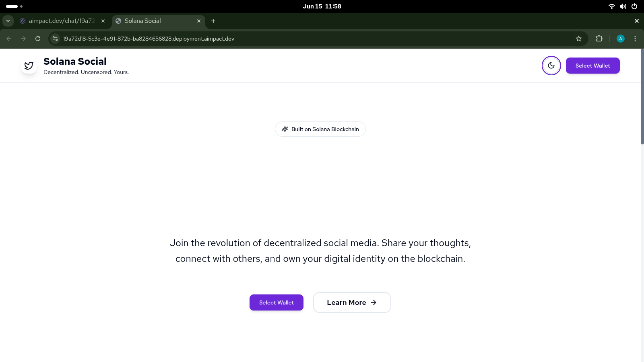Open the Wi-Fi network status icon
The width and height of the screenshot is (644, 362).
coord(612,6)
